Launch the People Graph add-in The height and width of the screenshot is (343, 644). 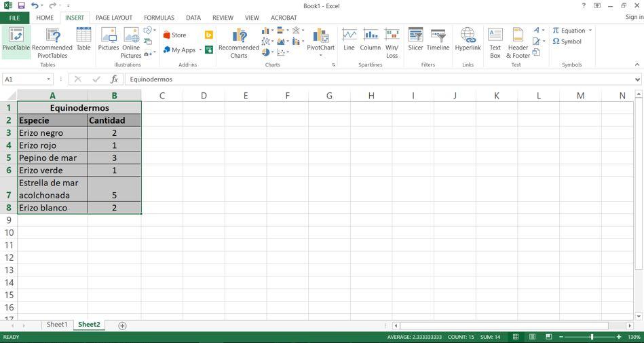[209, 50]
